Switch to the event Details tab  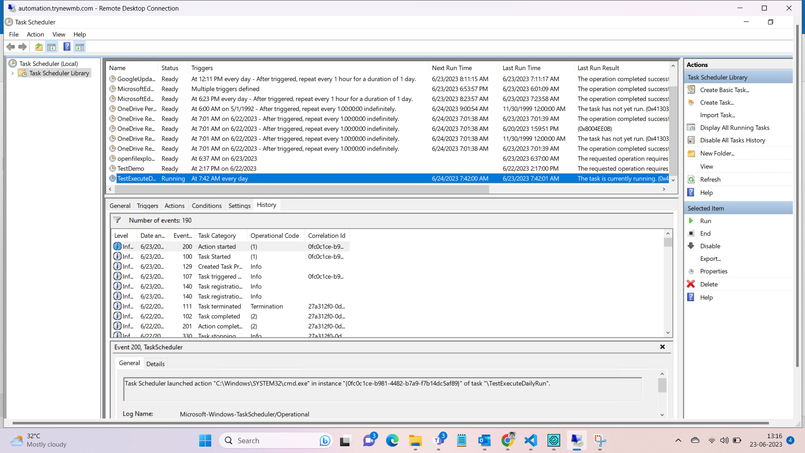coord(155,364)
